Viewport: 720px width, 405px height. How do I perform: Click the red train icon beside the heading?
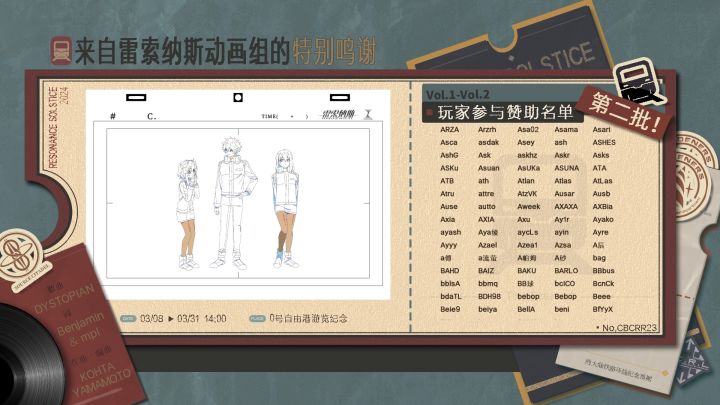61,51
